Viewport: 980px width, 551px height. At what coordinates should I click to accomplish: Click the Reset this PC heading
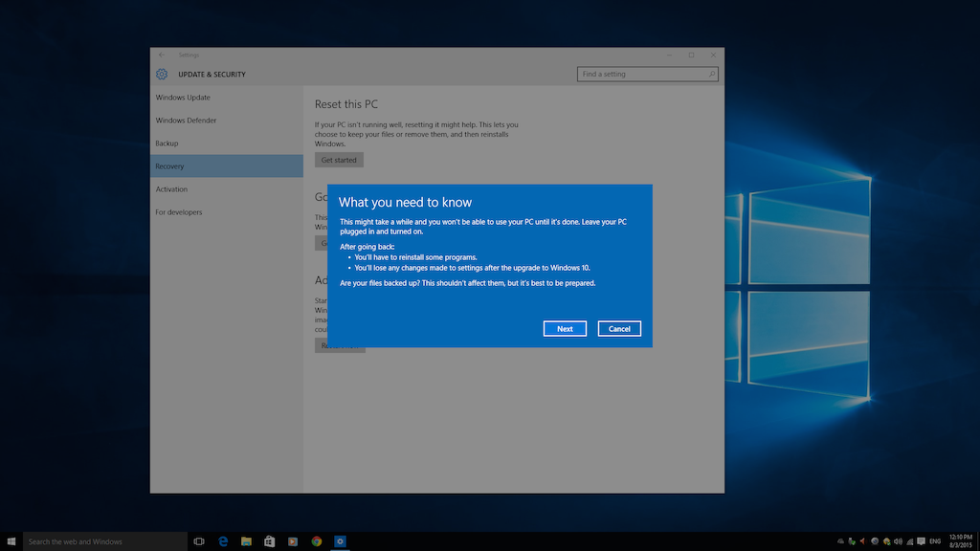(x=346, y=104)
